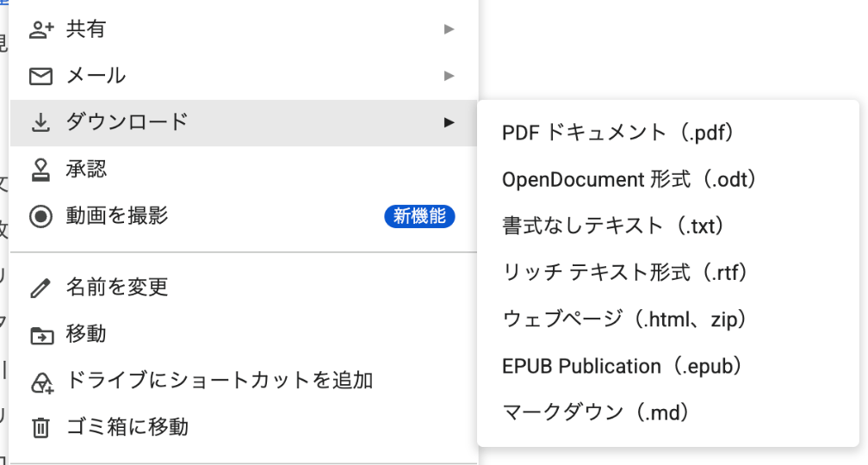Download as EPUB Publication (.epub)
This screenshot has width=868, height=465.
668,366
